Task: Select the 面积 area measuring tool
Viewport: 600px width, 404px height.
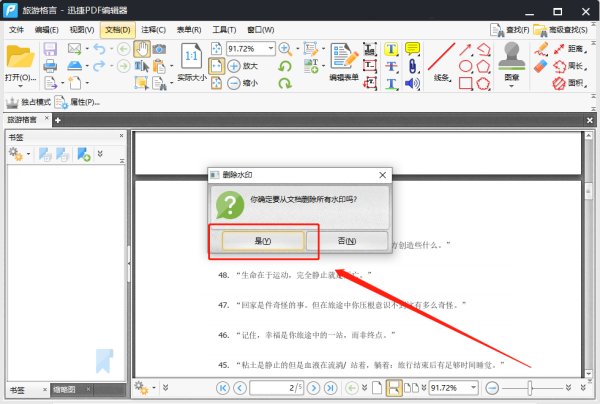Action: point(570,83)
